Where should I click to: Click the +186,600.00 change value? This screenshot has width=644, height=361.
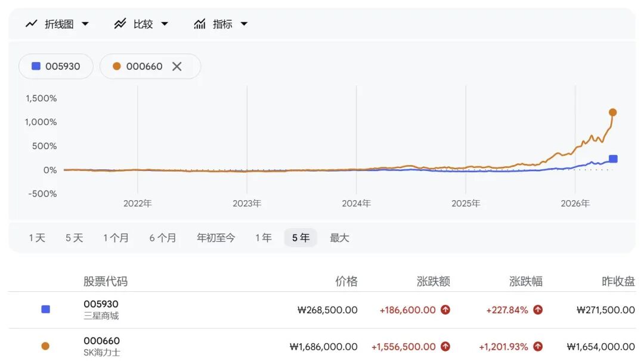407,310
